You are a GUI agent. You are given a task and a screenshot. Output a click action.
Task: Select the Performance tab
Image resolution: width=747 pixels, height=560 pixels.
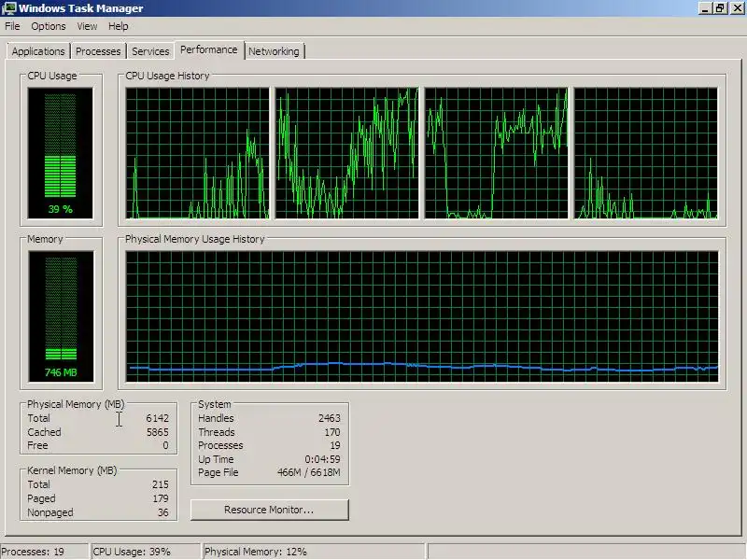208,49
